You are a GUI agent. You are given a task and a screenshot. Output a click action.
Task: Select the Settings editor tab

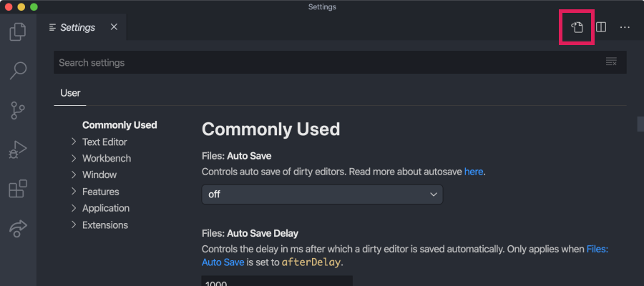tap(82, 27)
